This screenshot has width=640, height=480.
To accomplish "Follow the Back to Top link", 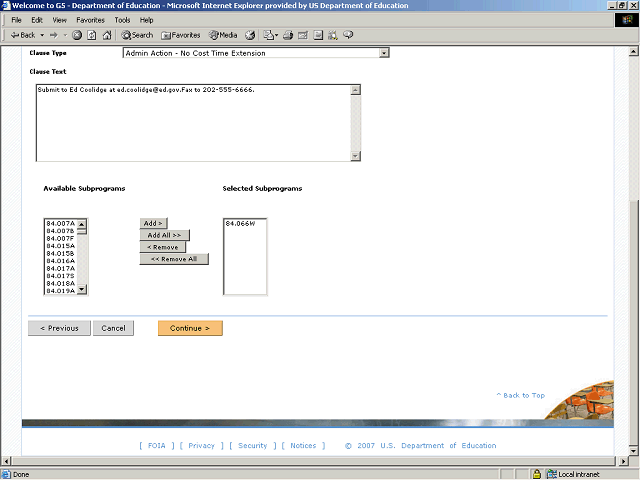I will pos(520,395).
